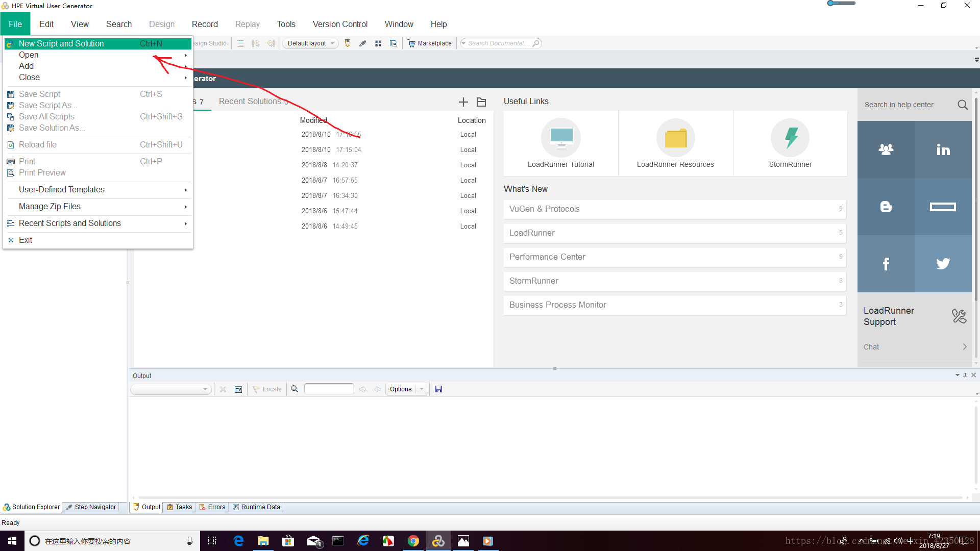The width and height of the screenshot is (980, 551).
Task: Click the Output horizontal scrollbar
Action: [x=550, y=497]
